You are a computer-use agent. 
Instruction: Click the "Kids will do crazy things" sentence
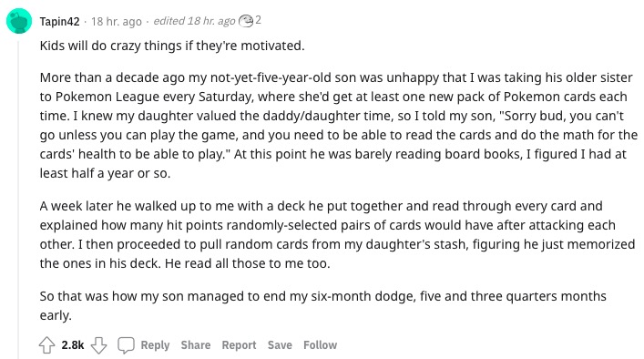172,46
